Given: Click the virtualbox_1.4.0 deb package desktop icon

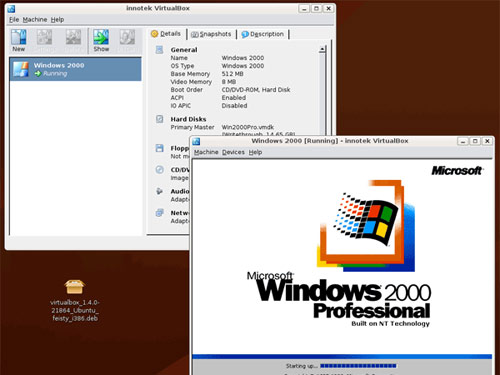Looking at the screenshot, I should click(x=75, y=300).
